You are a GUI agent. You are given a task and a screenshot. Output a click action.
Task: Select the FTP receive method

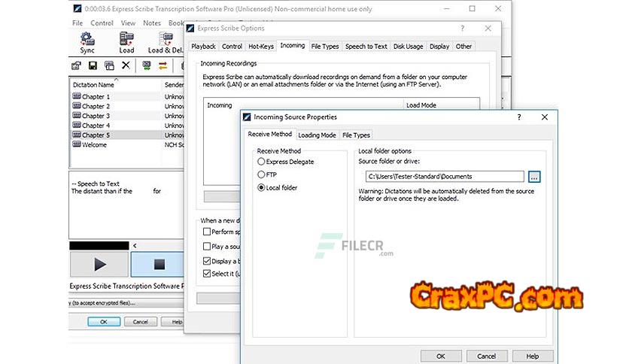point(261,174)
